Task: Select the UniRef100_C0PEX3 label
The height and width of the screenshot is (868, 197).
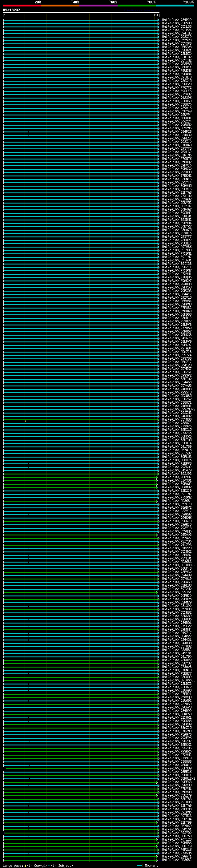Action: 177,782
